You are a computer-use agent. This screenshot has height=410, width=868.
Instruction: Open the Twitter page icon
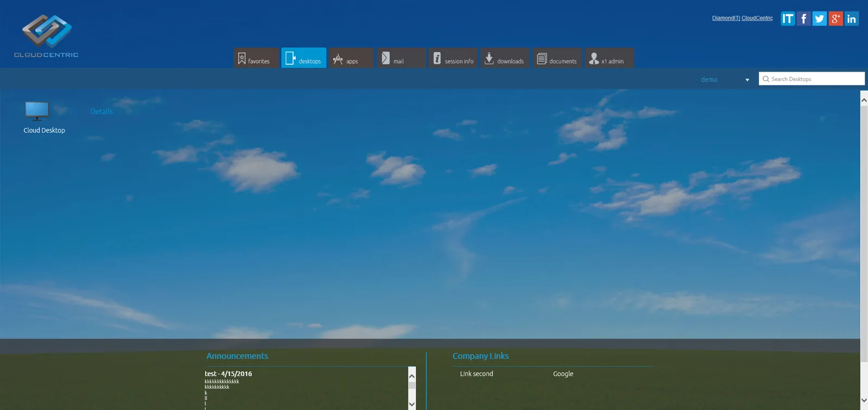pos(820,18)
